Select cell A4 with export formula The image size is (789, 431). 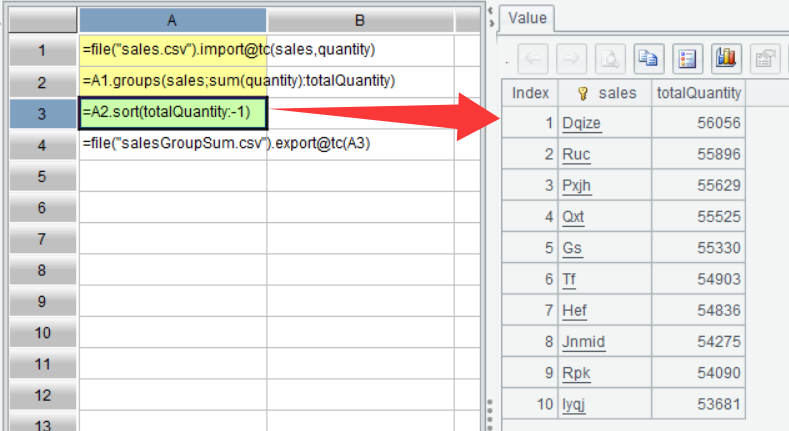pyautogui.click(x=172, y=144)
